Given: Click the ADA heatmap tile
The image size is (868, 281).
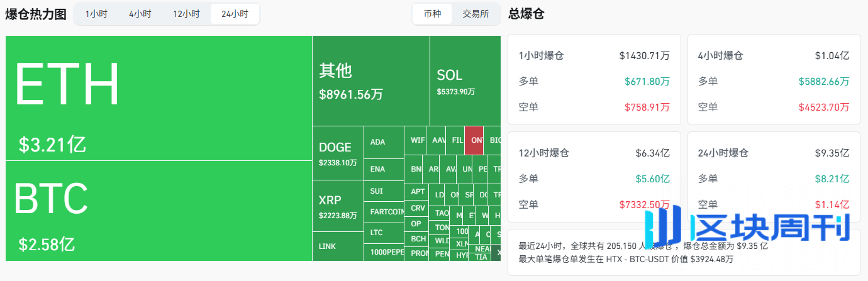Looking at the screenshot, I should coord(384,142).
